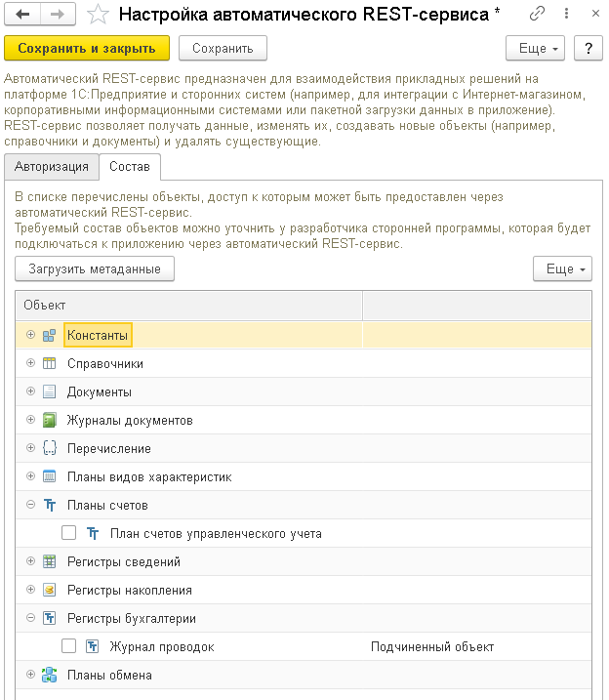This screenshot has height=700, width=609.
Task: Select the Константы row label
Action: tap(98, 335)
